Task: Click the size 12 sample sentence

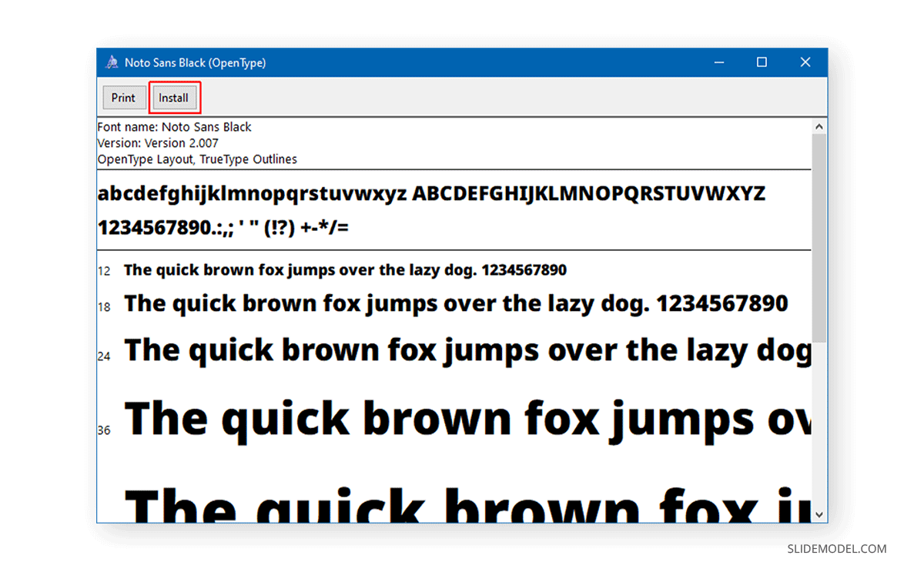Action: 345,270
